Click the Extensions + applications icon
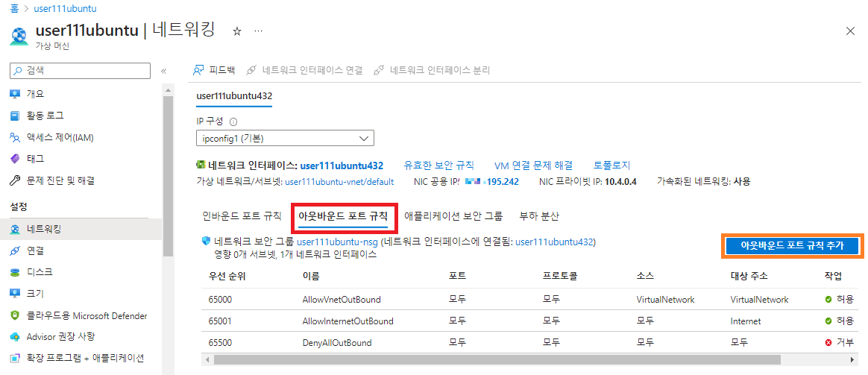The image size is (868, 375). 15,359
